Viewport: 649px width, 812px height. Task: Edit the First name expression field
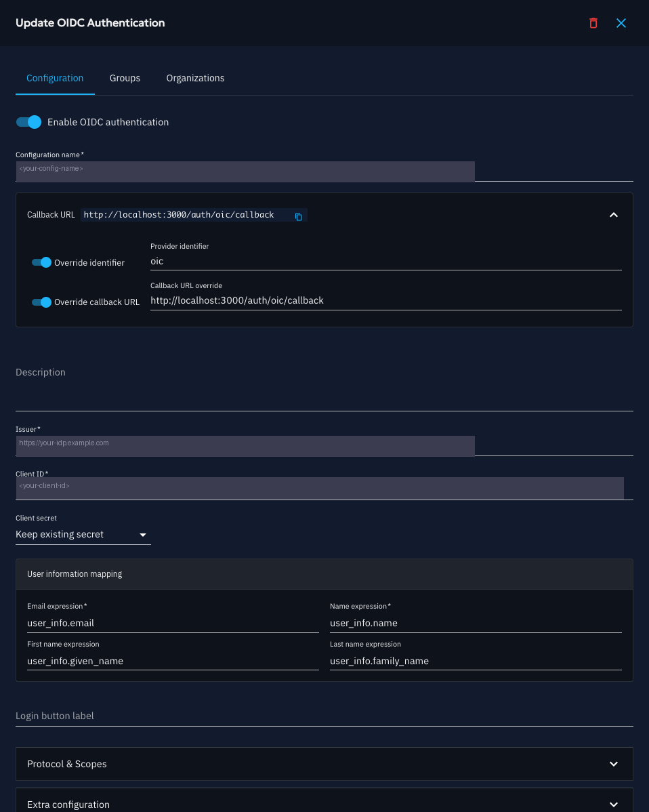[173, 661]
